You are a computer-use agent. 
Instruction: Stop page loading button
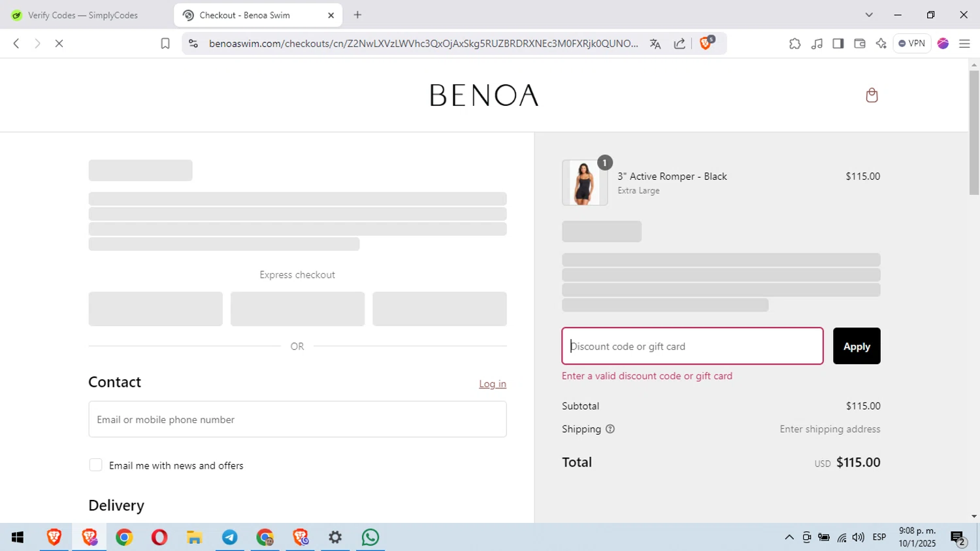59,44
